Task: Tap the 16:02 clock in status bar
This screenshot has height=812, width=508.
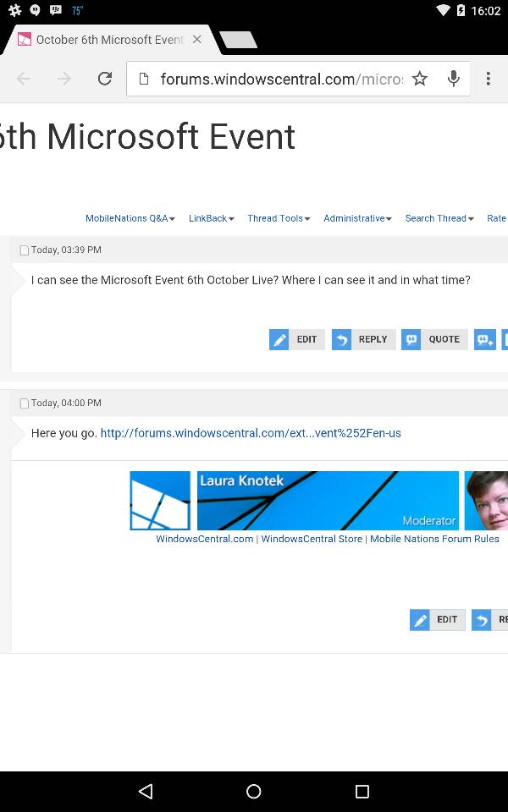Action: [x=486, y=10]
